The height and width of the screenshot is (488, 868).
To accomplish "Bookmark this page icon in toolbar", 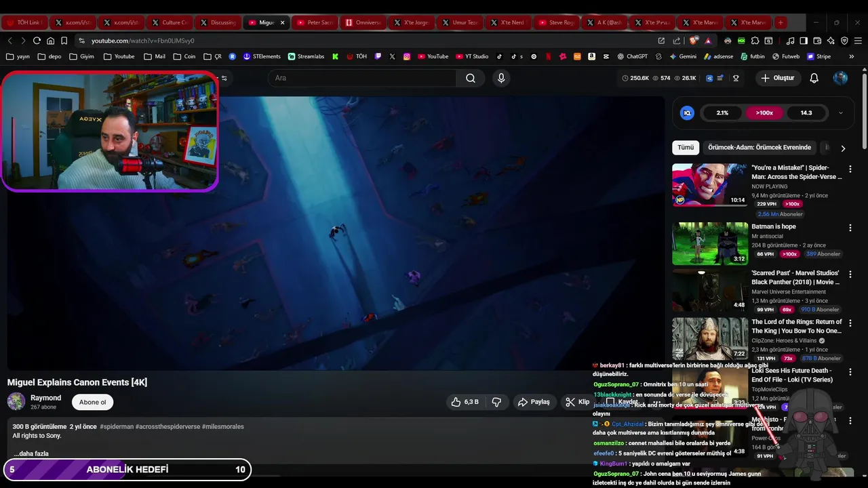I will pyautogui.click(x=64, y=41).
